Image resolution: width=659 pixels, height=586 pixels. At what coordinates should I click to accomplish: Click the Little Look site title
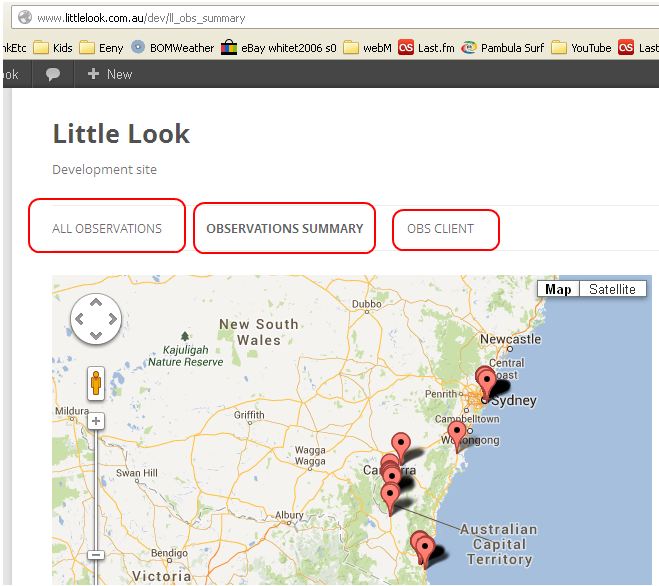pyautogui.click(x=121, y=134)
